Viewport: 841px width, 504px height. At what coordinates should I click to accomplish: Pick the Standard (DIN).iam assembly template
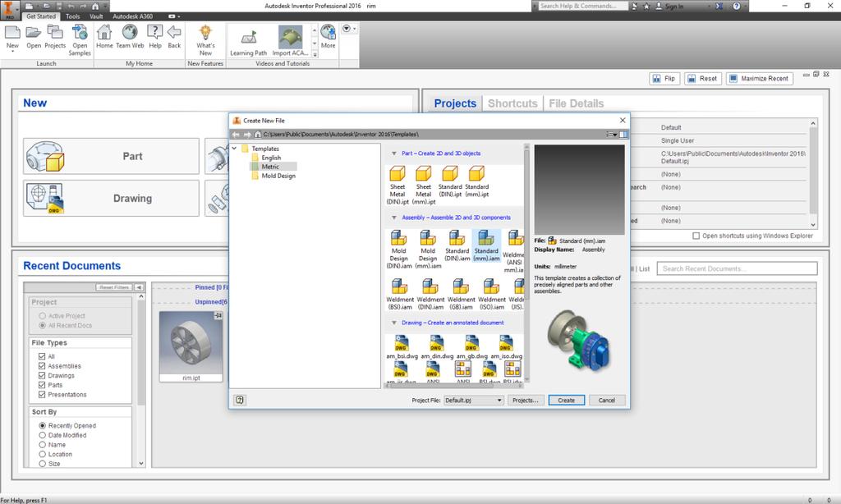pos(457,245)
